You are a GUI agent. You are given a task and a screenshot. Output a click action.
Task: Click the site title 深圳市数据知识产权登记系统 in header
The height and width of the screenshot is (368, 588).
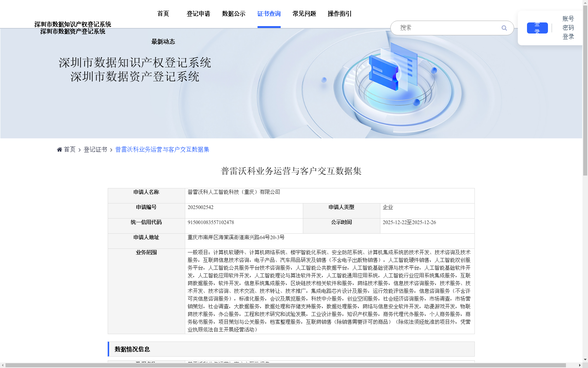click(73, 24)
